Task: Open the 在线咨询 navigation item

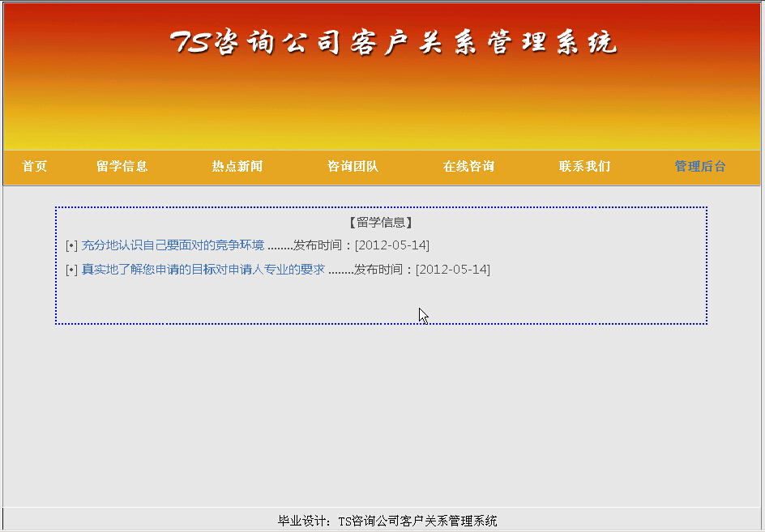Action: [x=468, y=166]
